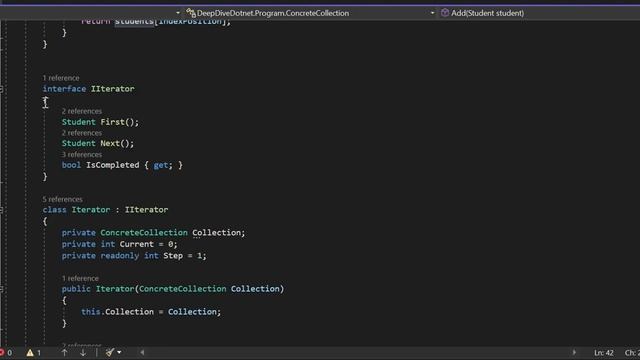Viewport: 640px width, 360px height.
Task: Click the error count icon in status bar
Action: pos(2,353)
